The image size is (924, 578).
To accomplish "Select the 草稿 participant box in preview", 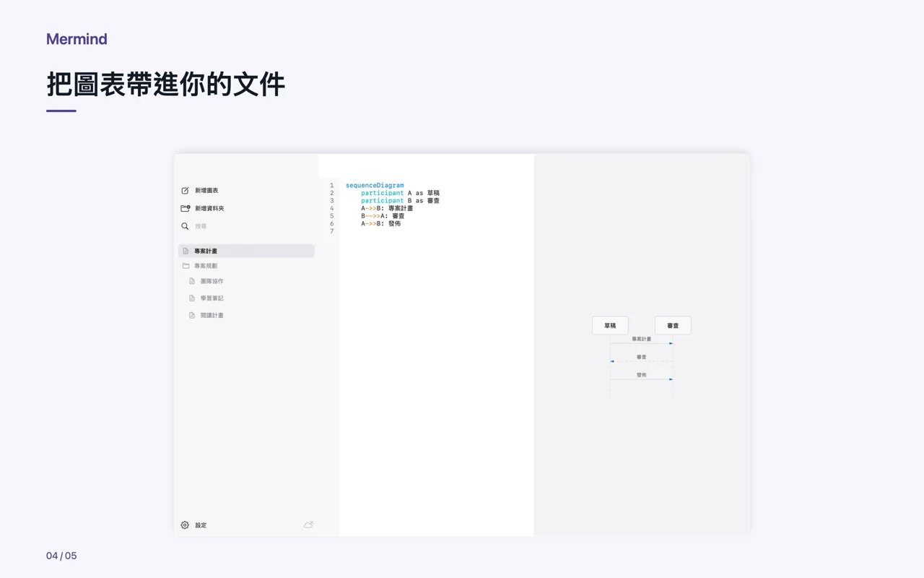I will click(x=610, y=326).
